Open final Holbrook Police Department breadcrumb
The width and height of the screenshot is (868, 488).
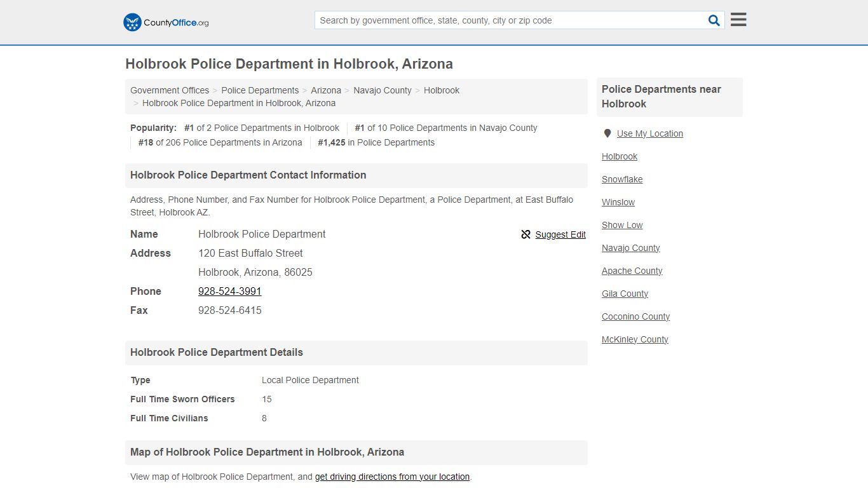[239, 103]
